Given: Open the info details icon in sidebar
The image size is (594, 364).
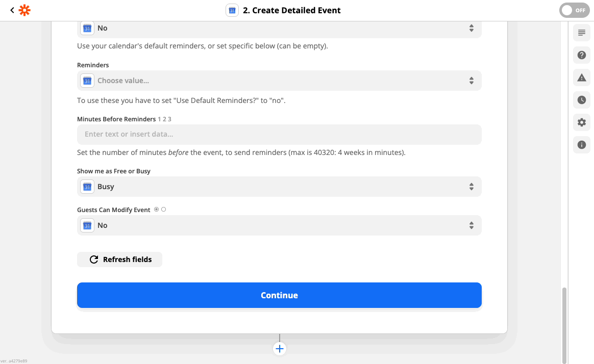Looking at the screenshot, I should point(581,145).
